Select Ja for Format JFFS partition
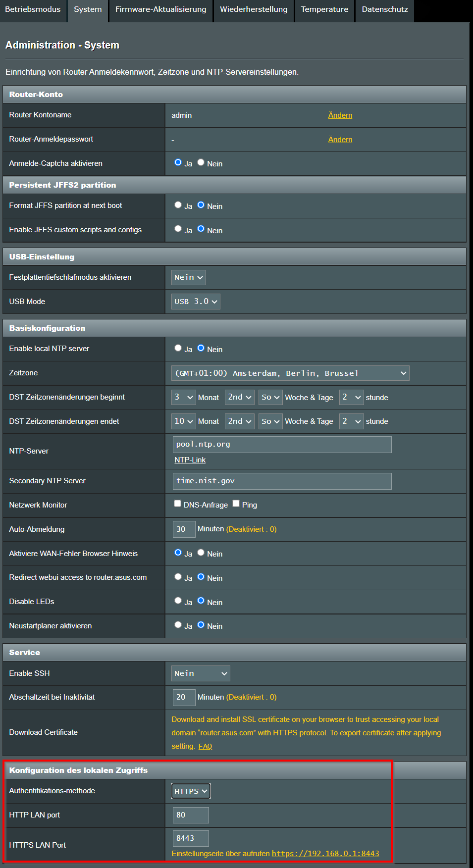Viewport: 473px width, 868px height. click(x=178, y=205)
